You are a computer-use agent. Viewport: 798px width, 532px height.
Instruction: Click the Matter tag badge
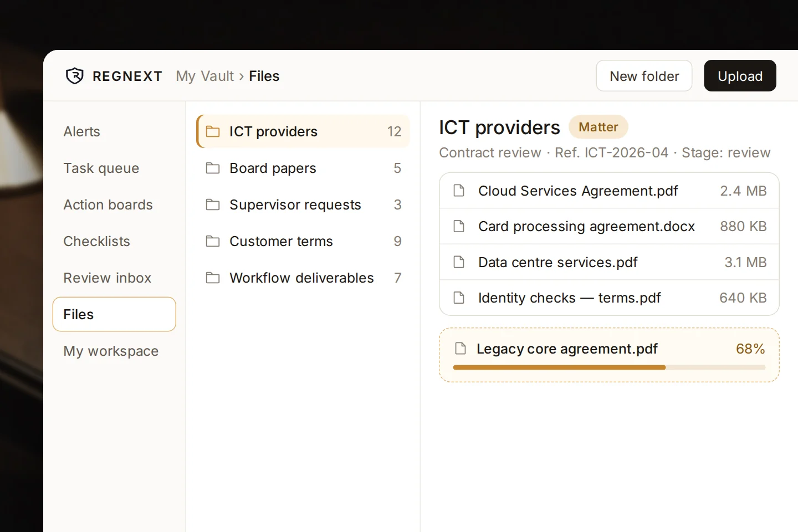(x=598, y=127)
